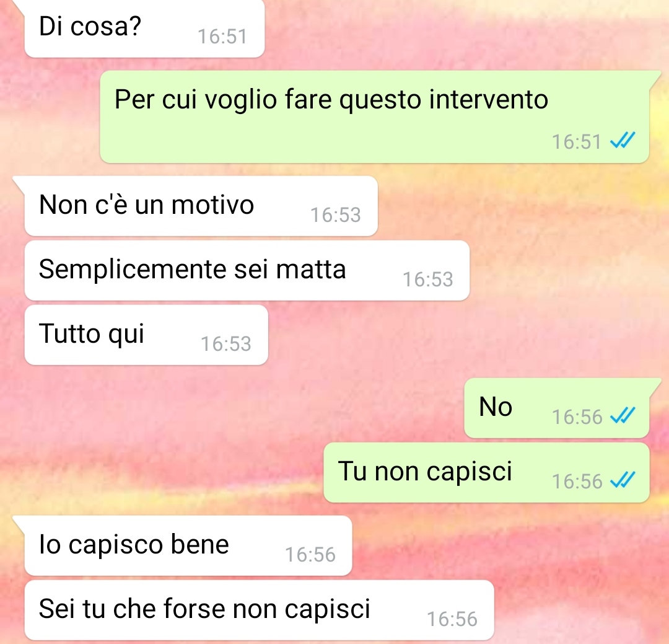669x644 pixels.
Task: Select the 'Non c'è un motivo' message
Action: [201, 206]
